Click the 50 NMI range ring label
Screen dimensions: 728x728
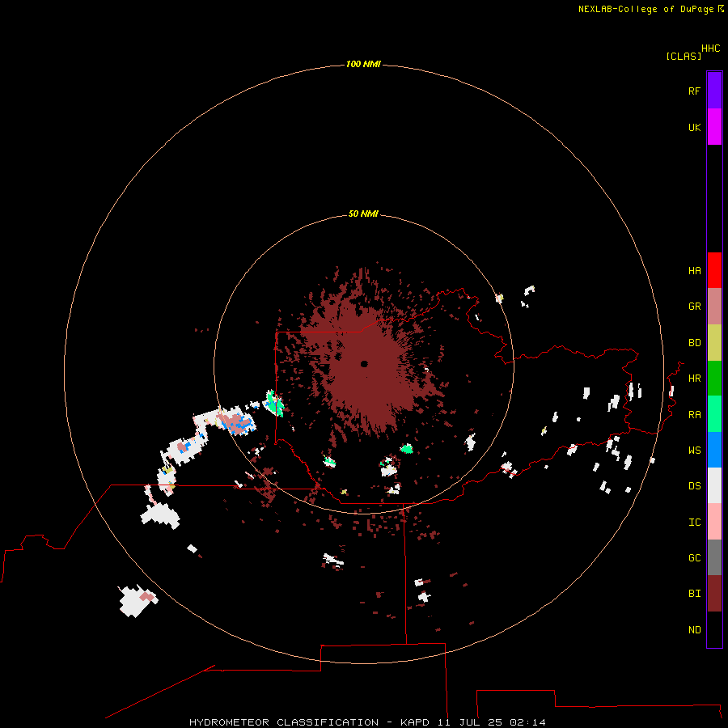click(363, 214)
